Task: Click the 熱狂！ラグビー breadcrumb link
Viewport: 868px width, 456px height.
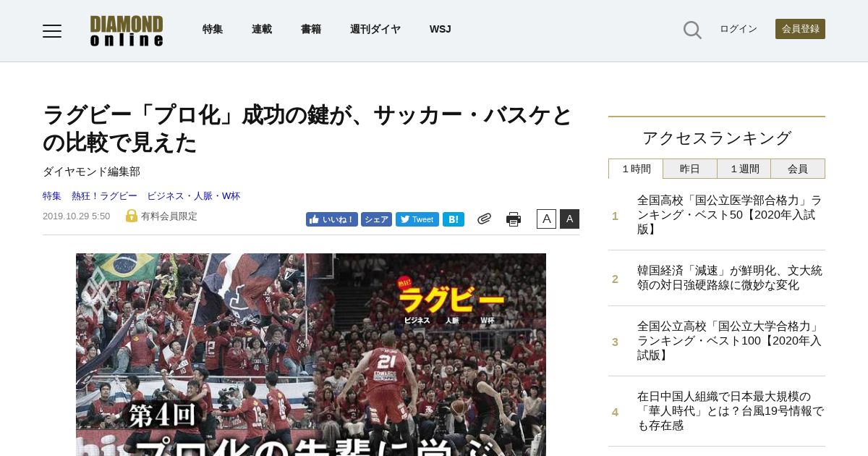Action: (x=104, y=196)
